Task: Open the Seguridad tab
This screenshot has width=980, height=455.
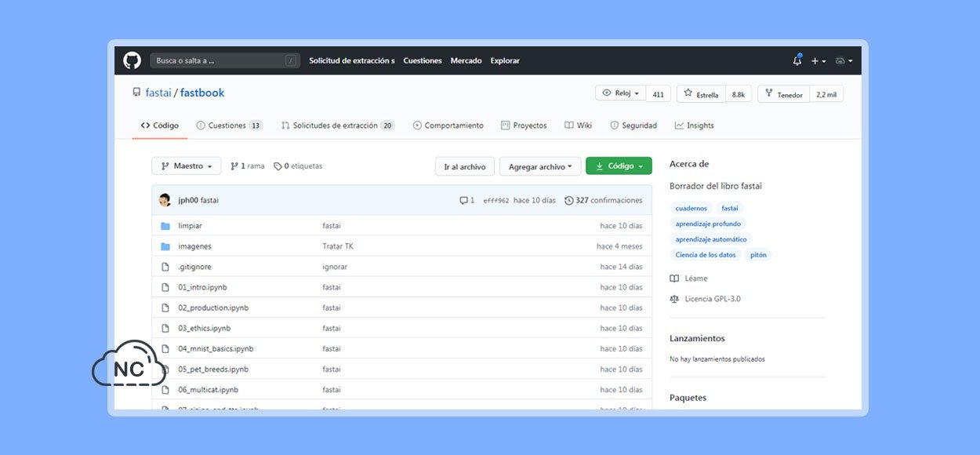Action: click(x=633, y=126)
